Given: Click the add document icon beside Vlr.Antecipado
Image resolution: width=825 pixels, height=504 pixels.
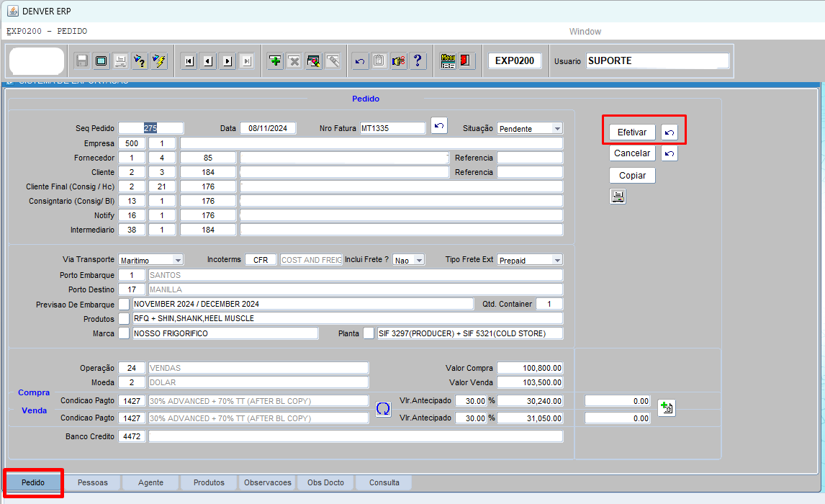Looking at the screenshot, I should pos(666,408).
